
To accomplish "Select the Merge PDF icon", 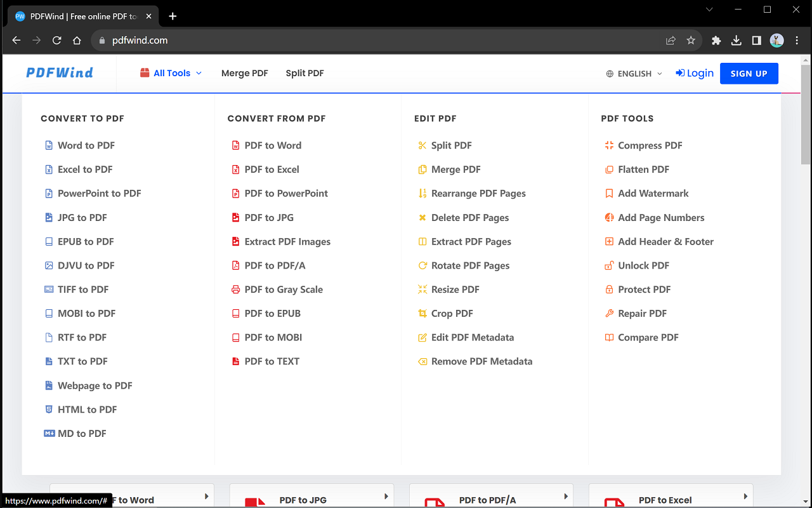I will point(422,169).
